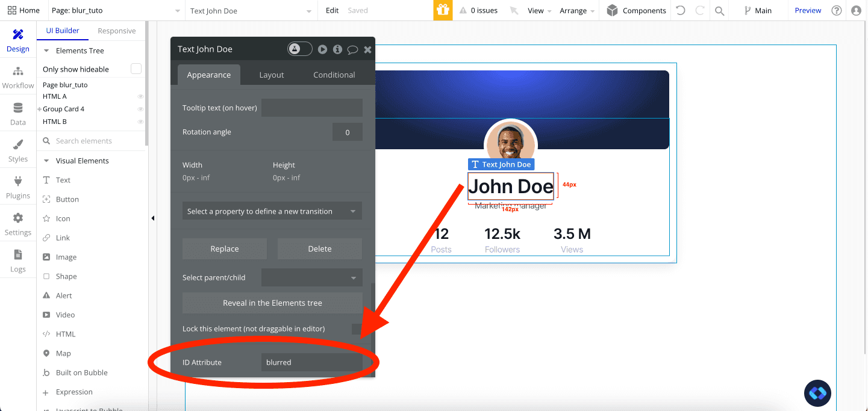Image resolution: width=868 pixels, height=411 pixels.
Task: Expand Group Card 4 with plus sign
Action: coord(39,109)
